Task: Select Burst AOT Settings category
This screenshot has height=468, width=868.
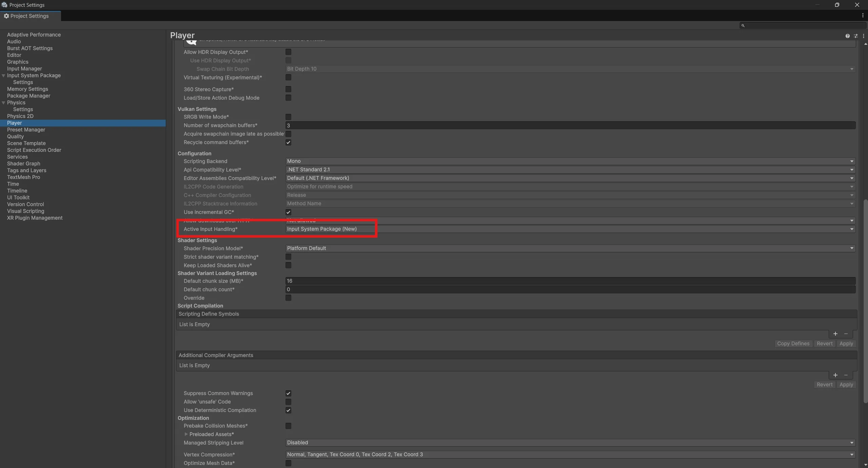Action: pyautogui.click(x=30, y=48)
